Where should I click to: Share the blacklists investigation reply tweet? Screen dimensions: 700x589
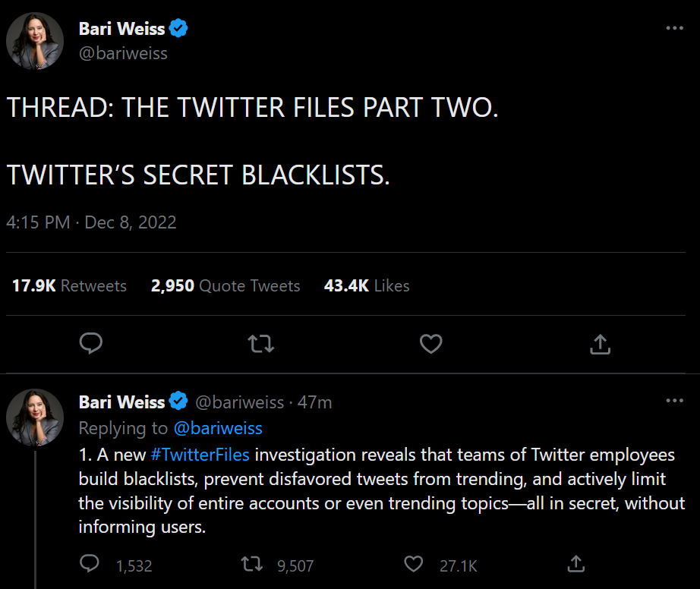pyautogui.click(x=576, y=564)
